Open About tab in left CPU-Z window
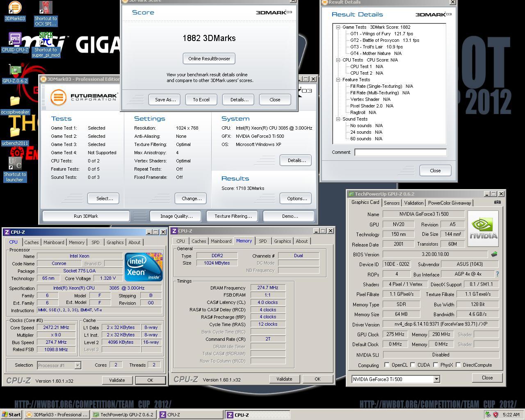The height and width of the screenshot is (420, 525). 135,242
